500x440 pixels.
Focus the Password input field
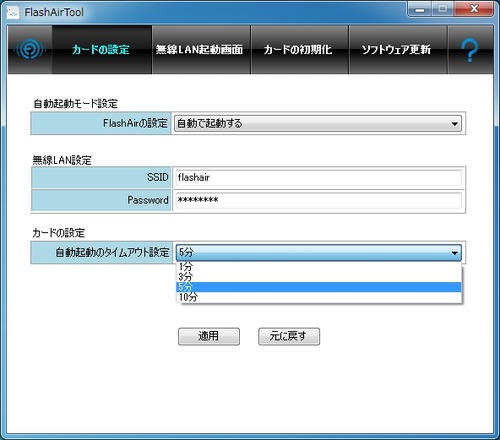pos(318,200)
